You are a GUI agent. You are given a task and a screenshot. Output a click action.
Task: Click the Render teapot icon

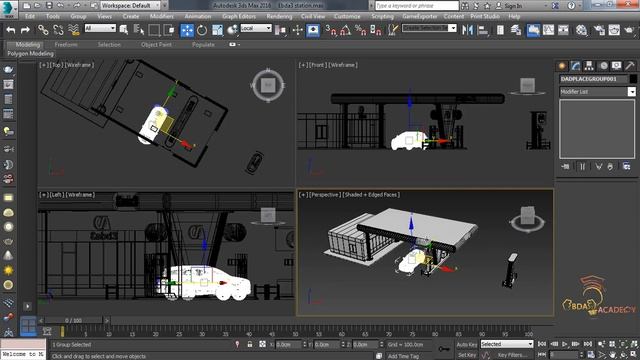pyautogui.click(x=629, y=30)
